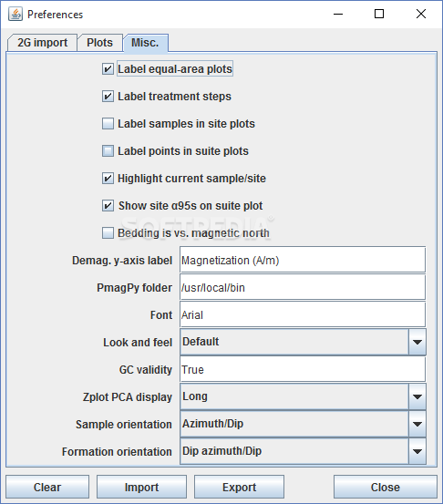
Task: Maximize the Preferences window
Action: pos(379,14)
